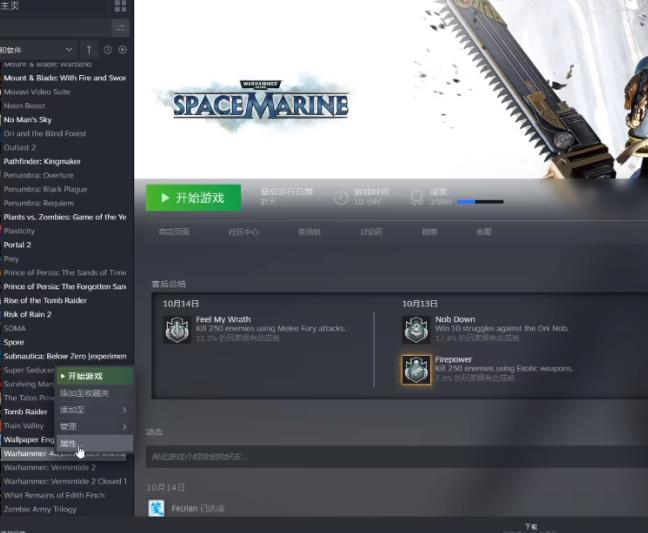The image size is (648, 533).
Task: Go to the 主页 home link
Action: [10, 5]
